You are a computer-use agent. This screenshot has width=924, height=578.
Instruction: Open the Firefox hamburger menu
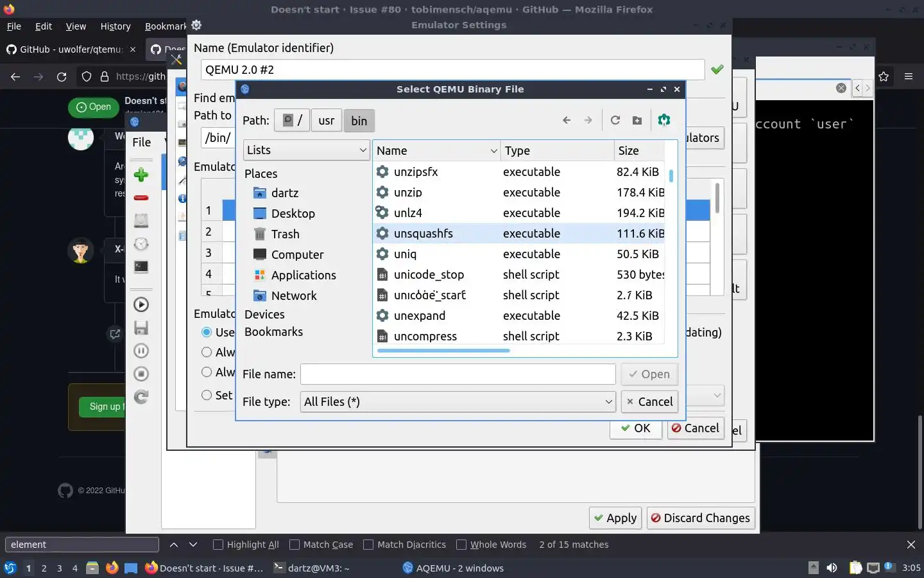909,76
